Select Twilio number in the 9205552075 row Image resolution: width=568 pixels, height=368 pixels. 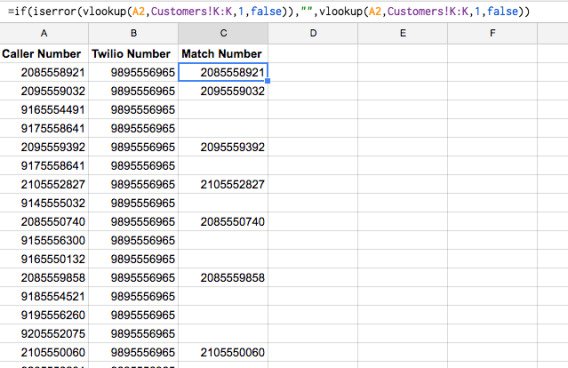coord(133,334)
